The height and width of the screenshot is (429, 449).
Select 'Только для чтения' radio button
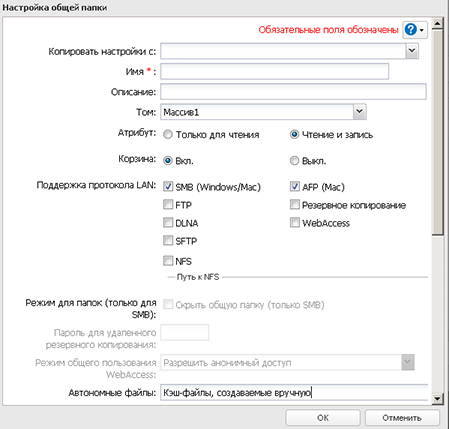tap(168, 135)
